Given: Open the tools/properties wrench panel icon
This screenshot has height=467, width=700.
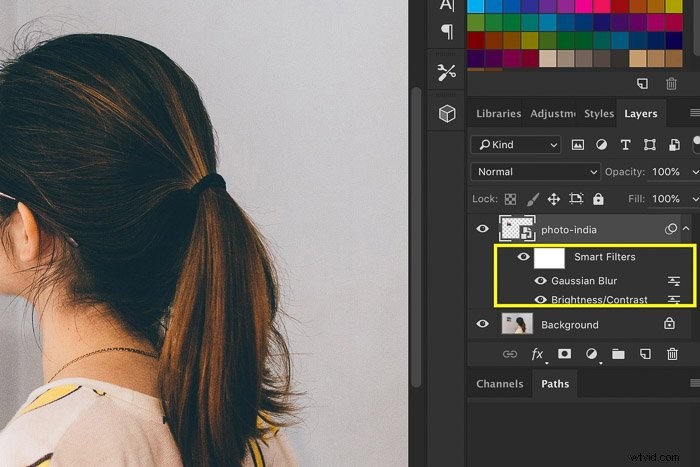Looking at the screenshot, I should [x=446, y=72].
